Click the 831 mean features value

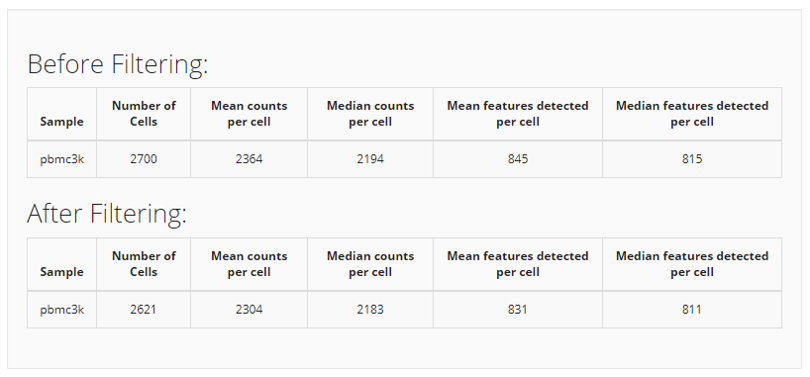[x=518, y=309]
